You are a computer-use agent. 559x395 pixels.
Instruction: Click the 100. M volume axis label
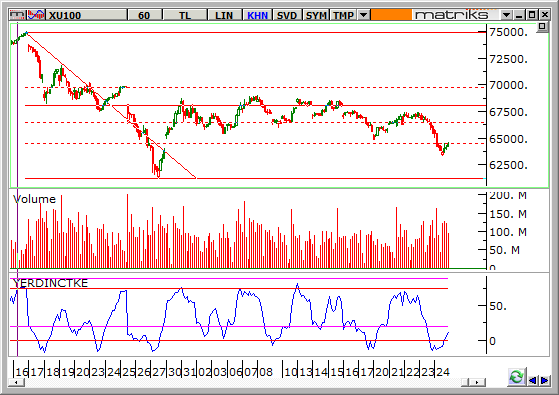(x=508, y=232)
